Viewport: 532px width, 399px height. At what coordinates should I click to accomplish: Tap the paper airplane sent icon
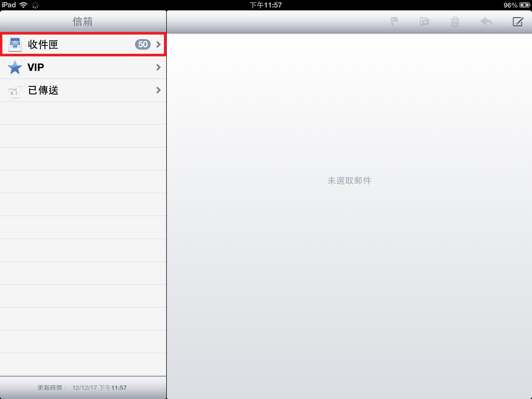point(15,90)
